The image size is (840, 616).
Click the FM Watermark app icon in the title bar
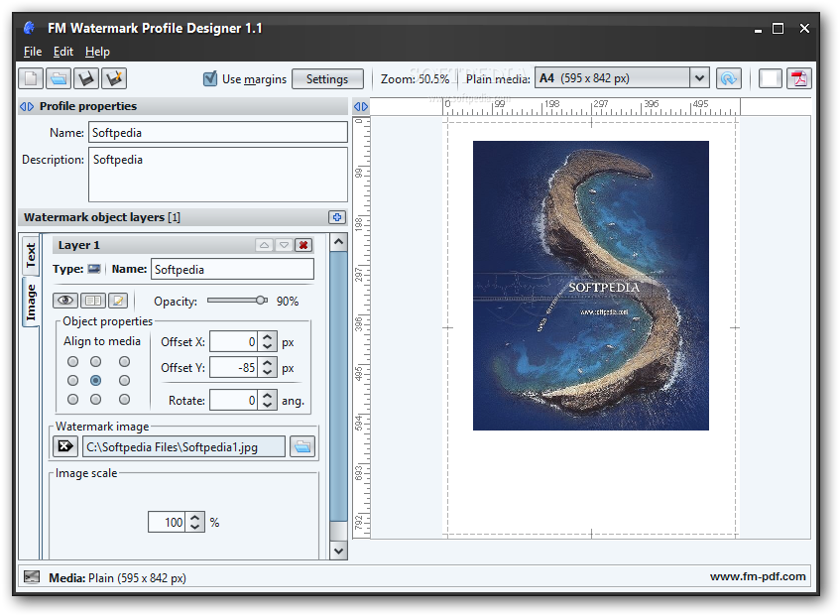click(x=30, y=28)
